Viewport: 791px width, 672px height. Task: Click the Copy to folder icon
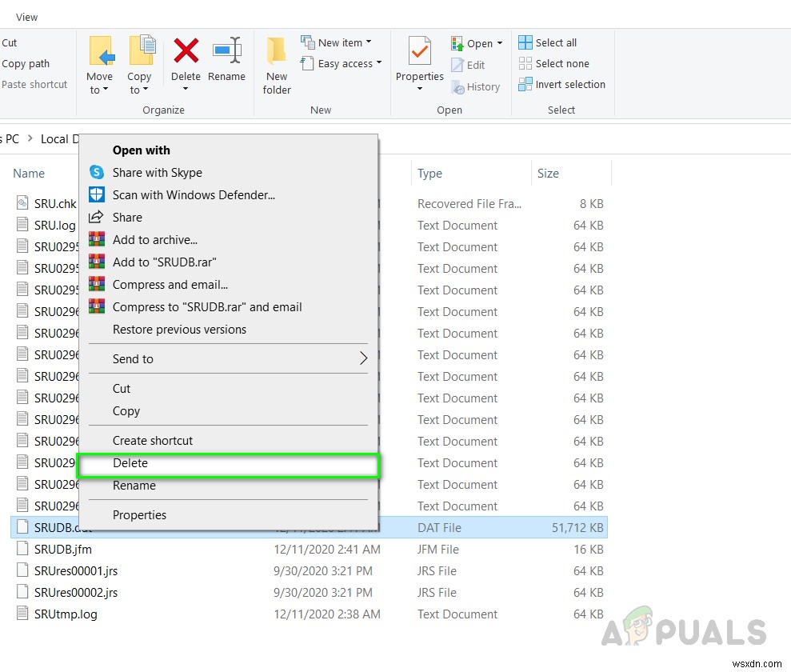(142, 50)
